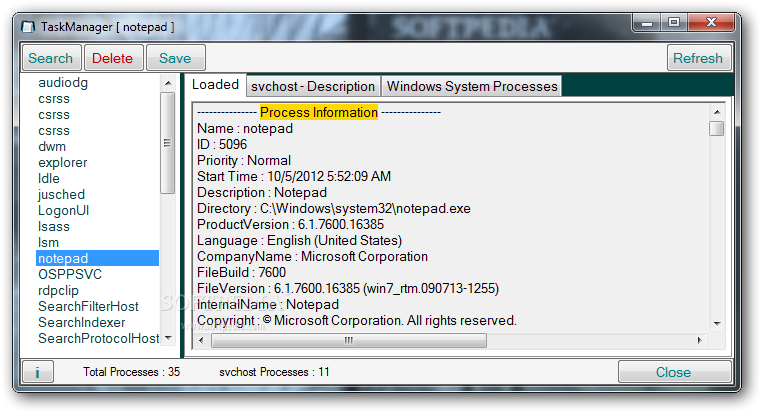Select the rdpclip process

pos(58,291)
